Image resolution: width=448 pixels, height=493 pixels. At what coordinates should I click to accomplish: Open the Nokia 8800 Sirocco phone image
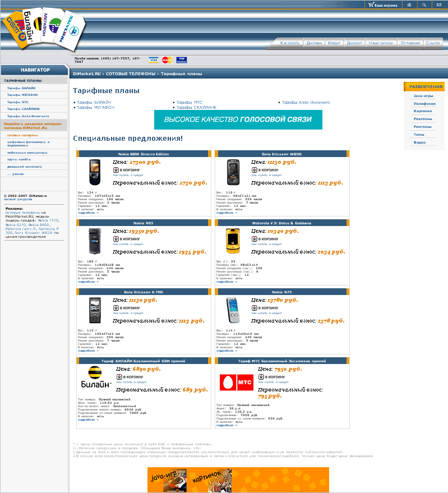click(95, 172)
